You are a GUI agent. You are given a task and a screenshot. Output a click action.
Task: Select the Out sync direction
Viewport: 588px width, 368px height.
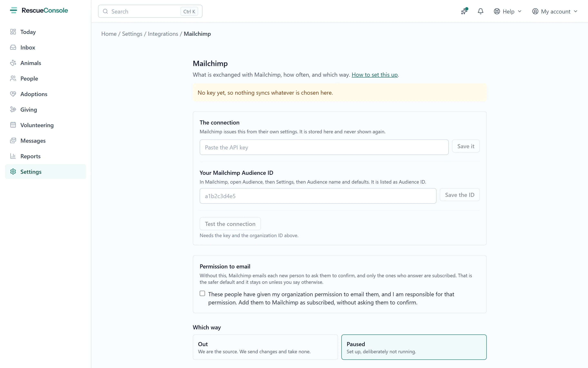[x=265, y=347]
